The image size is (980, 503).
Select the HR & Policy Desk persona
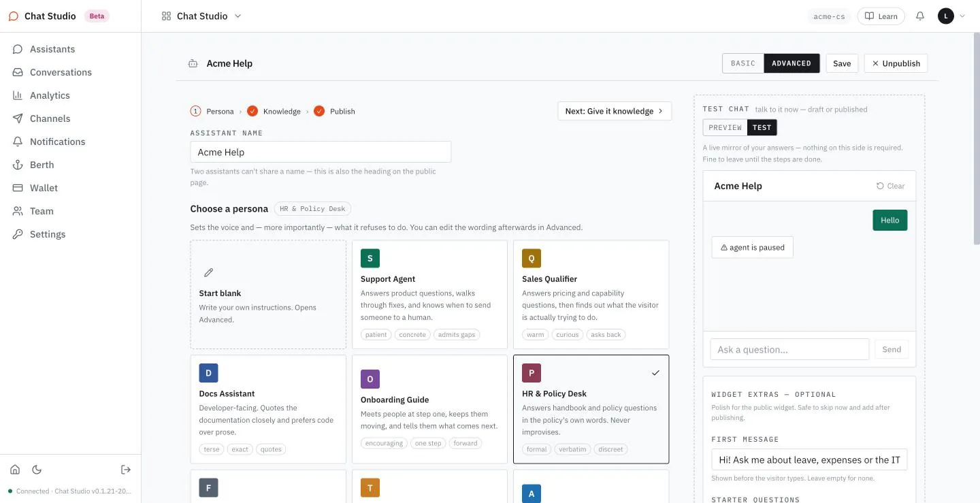click(x=591, y=409)
